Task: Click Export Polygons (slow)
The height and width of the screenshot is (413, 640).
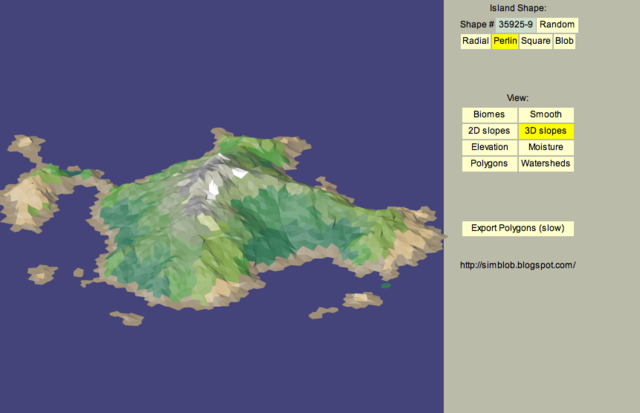Action: coord(518,229)
